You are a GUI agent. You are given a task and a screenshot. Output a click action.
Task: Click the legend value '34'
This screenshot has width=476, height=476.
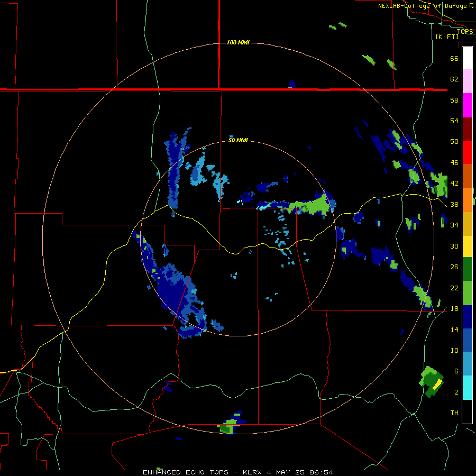point(454,225)
